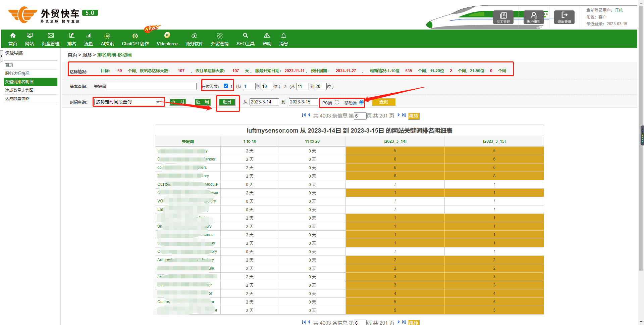Click the 近一周 button
Viewport: 644px width, 325px height.
click(203, 102)
